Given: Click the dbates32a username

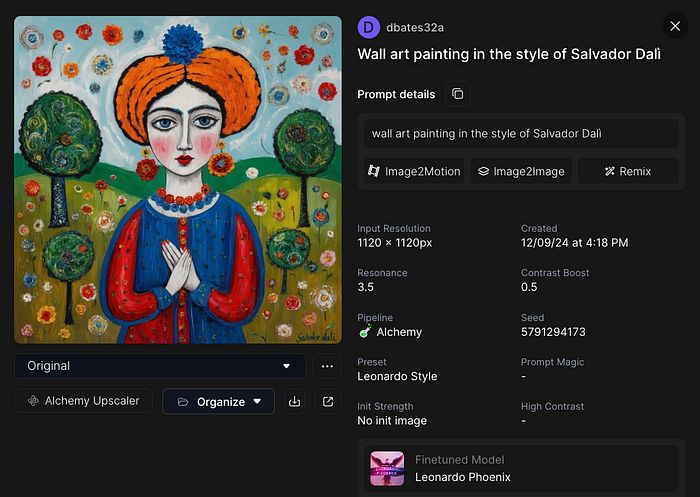Looking at the screenshot, I should tap(415, 28).
